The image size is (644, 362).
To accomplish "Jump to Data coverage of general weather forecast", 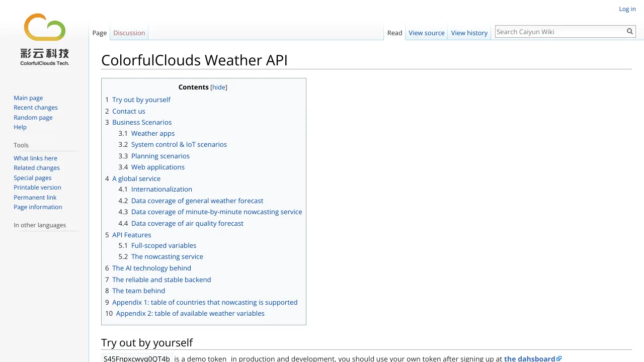I will pyautogui.click(x=191, y=201).
